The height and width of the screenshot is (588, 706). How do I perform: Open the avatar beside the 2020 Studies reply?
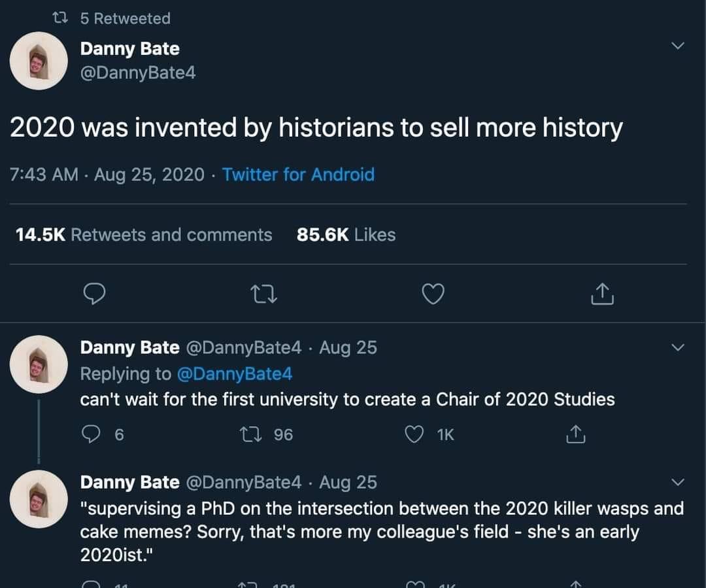pos(39,364)
